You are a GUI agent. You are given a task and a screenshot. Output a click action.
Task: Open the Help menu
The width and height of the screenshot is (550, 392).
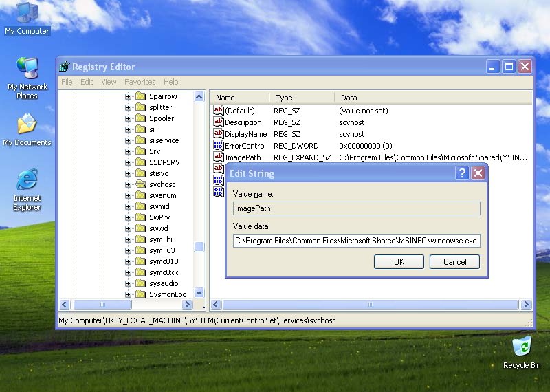point(170,82)
